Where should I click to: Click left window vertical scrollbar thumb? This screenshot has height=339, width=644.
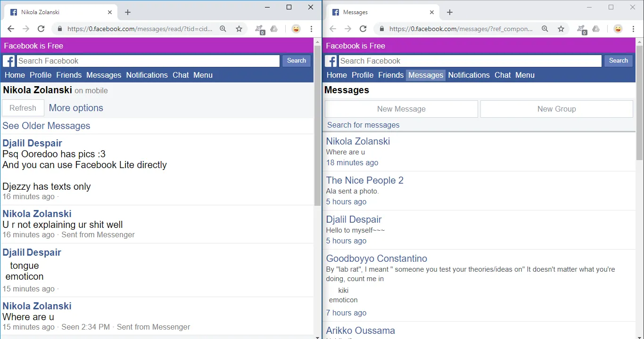[x=318, y=126]
